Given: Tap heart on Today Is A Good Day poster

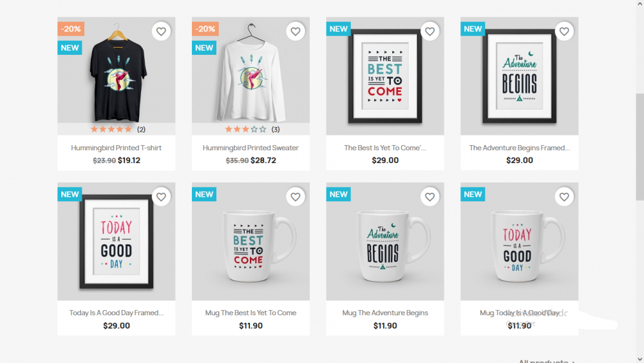Looking at the screenshot, I should 161,197.
